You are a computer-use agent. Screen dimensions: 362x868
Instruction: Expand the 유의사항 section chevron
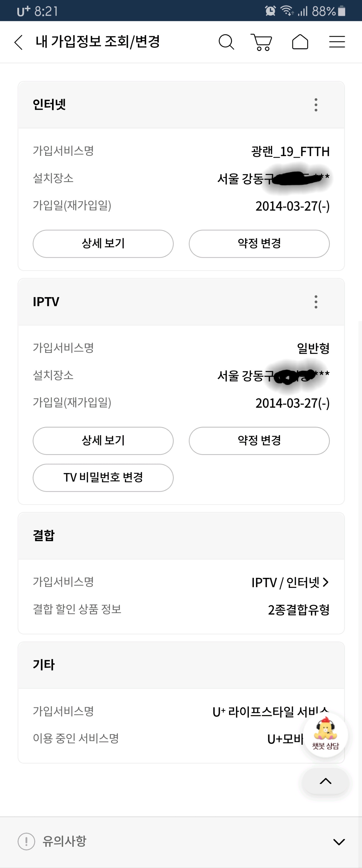(x=339, y=842)
